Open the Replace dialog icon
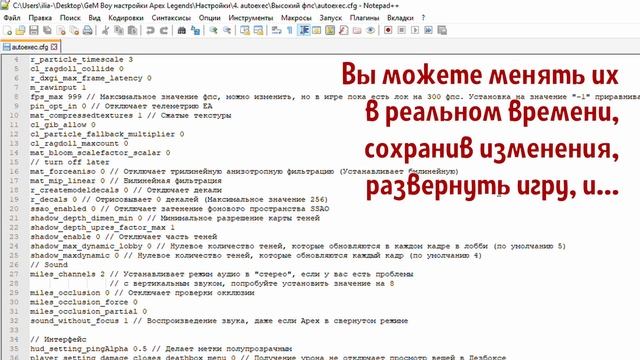The image size is (640, 360). 195,30
